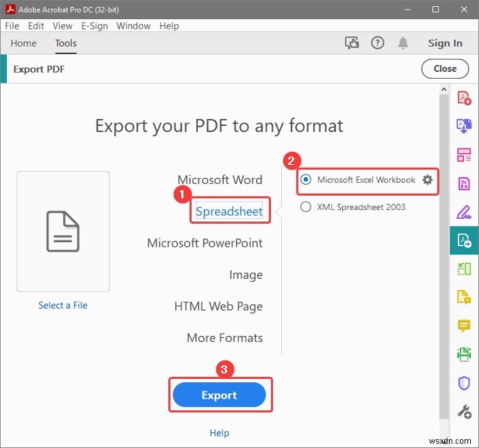Minimize the Acrobat window

(x=408, y=10)
